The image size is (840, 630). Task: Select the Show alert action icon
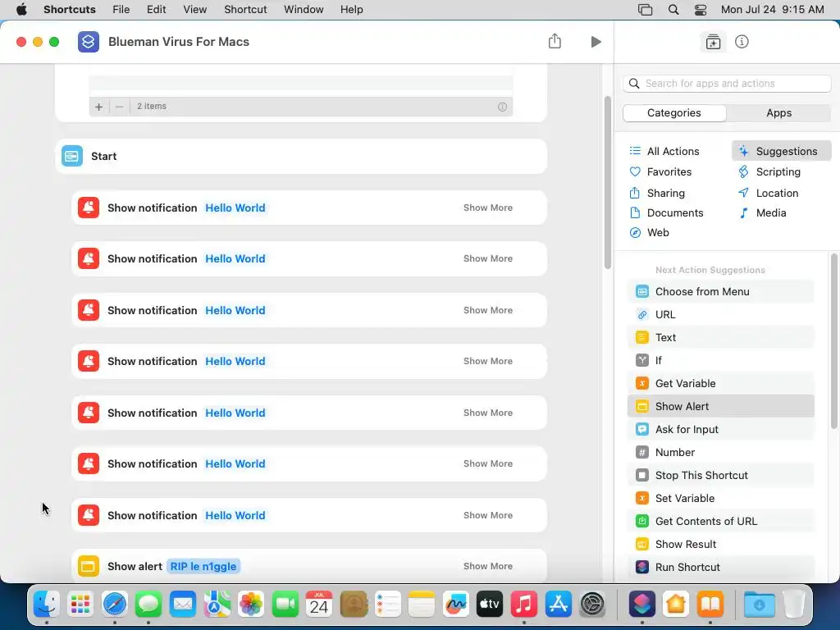click(x=89, y=566)
